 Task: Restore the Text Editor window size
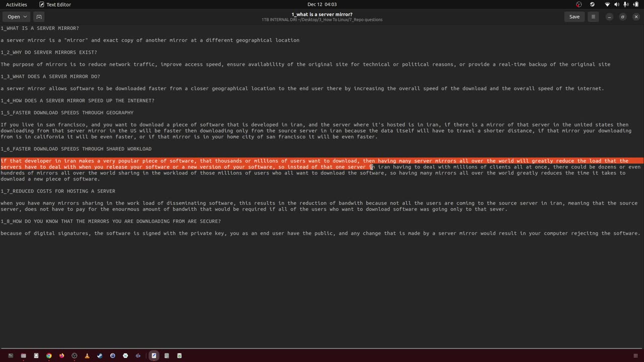pyautogui.click(x=622, y=17)
